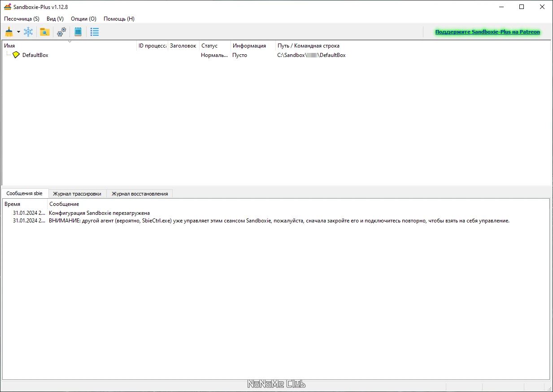Select the DefaultBox tree row name
The image size is (553, 392).
pyautogui.click(x=35, y=55)
